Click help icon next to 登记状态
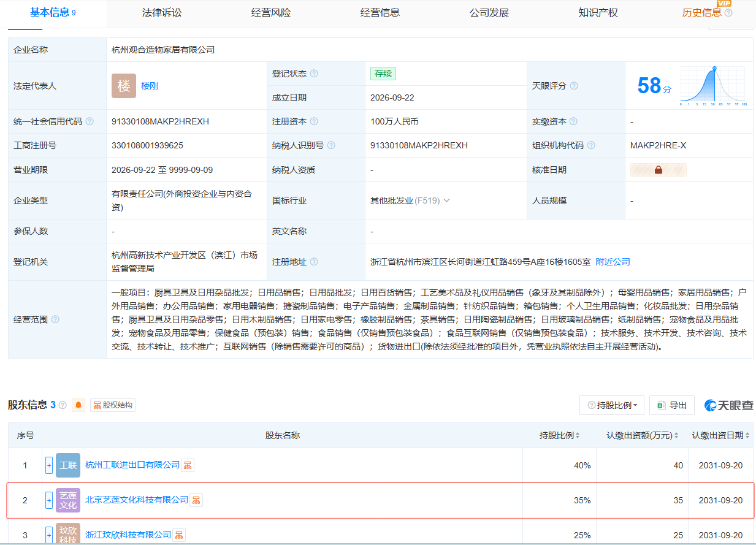The height and width of the screenshot is (545, 756). click(314, 74)
